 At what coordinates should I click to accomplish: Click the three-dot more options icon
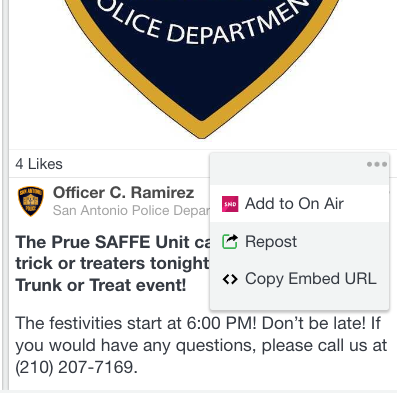pos(377,164)
